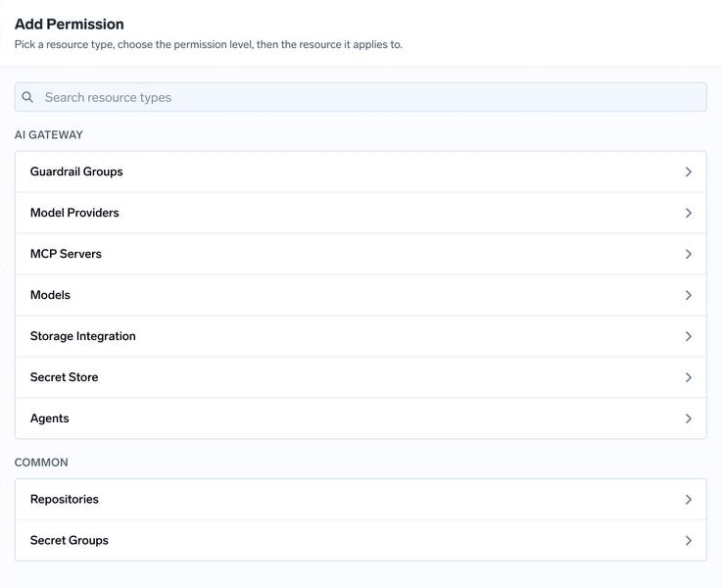The width and height of the screenshot is (722, 588).
Task: Expand Storage Integration chevron arrow
Action: pos(688,336)
